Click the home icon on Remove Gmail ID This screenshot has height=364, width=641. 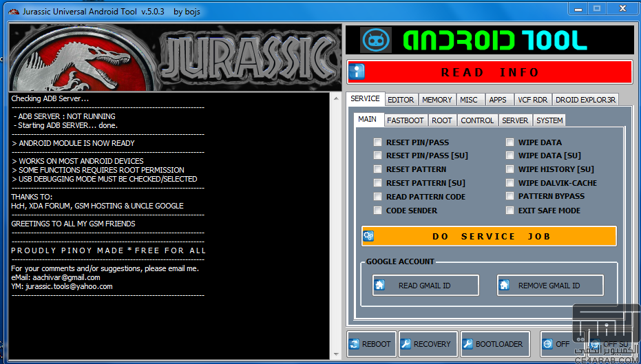tap(504, 285)
